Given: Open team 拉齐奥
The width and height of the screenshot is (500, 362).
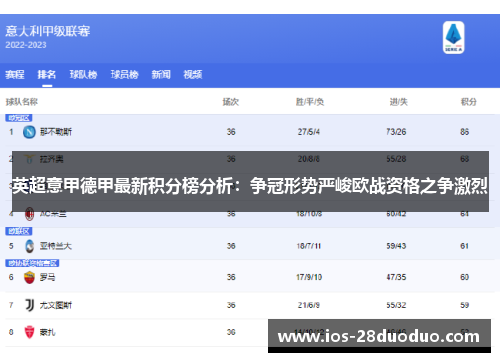Looking at the screenshot, I should coord(52,159).
